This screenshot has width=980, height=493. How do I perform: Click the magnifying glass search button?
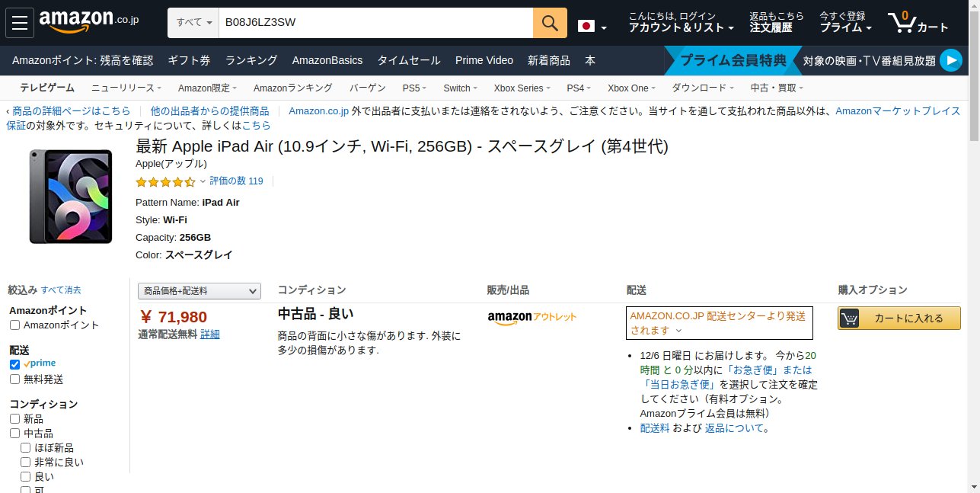(x=550, y=23)
